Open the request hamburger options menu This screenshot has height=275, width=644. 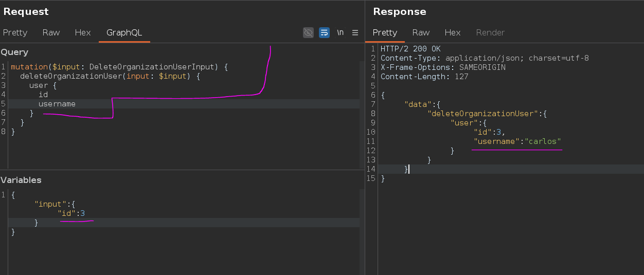[x=355, y=32]
